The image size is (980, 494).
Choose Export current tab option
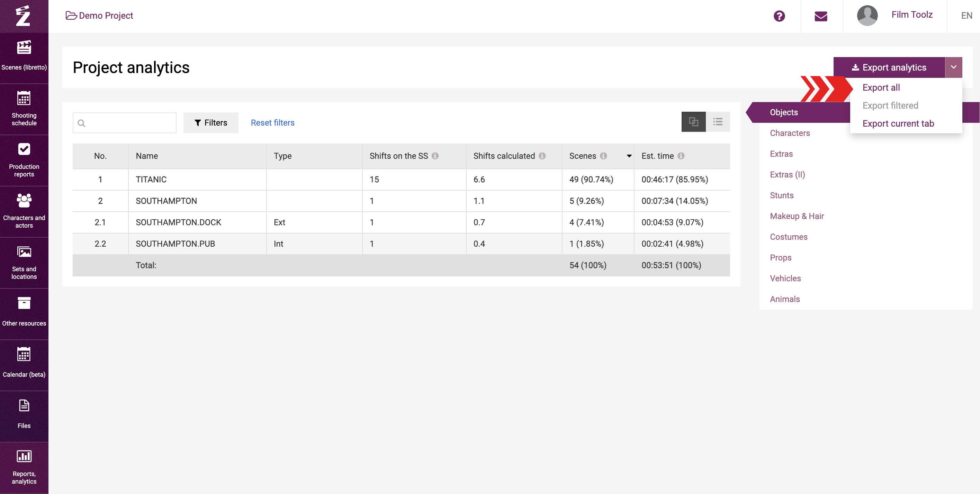(898, 123)
